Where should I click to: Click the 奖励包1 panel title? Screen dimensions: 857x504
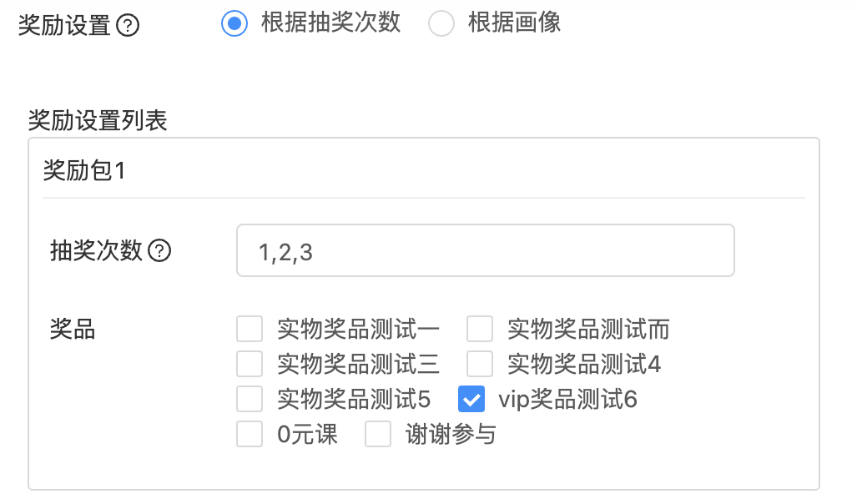(83, 172)
